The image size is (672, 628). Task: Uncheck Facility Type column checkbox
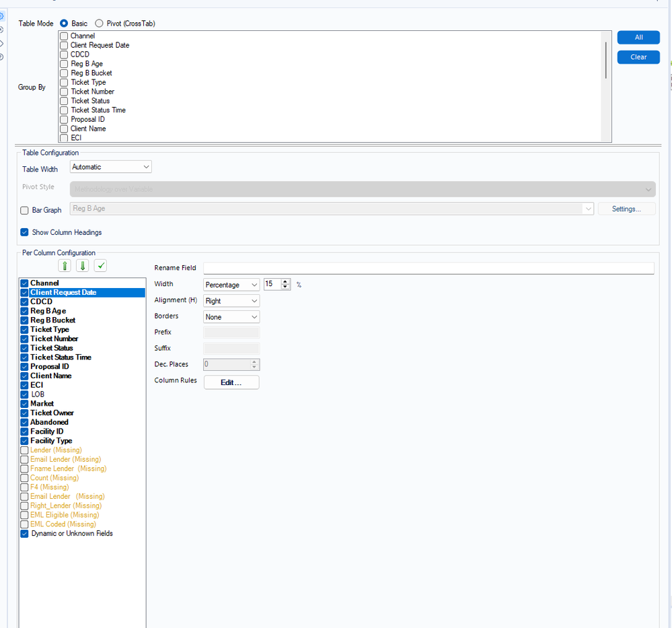coord(24,441)
